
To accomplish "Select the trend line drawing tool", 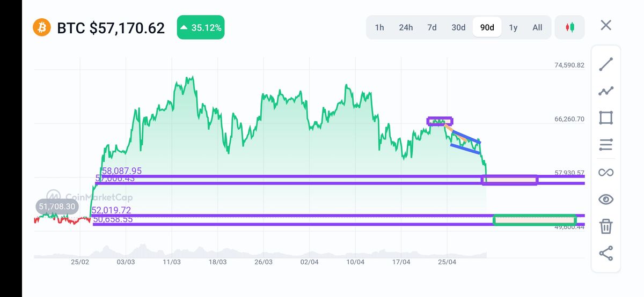I will 606,64.
